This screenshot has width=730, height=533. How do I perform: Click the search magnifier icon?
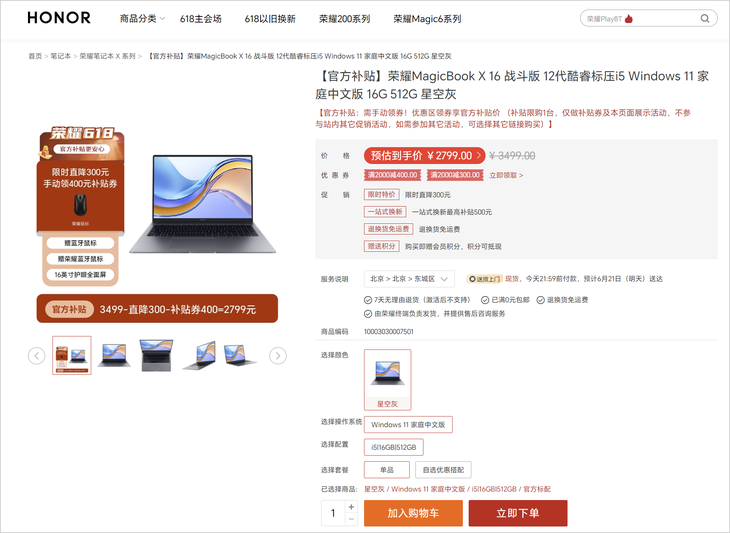[x=705, y=19]
